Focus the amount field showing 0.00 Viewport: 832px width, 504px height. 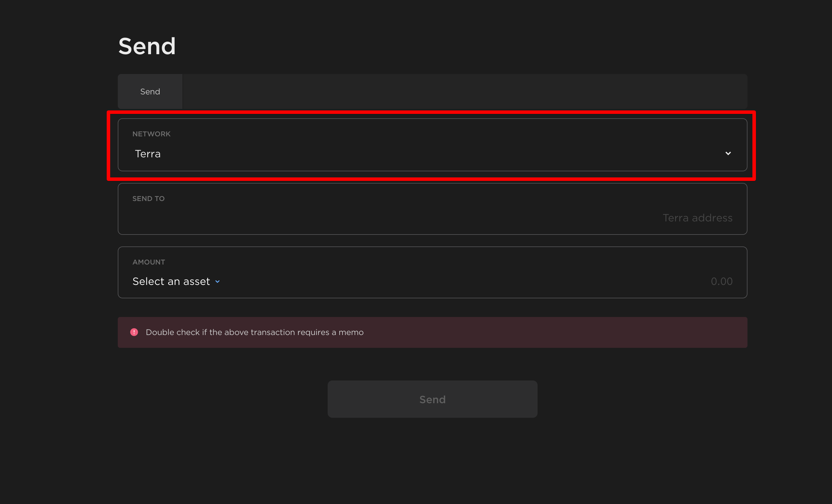pos(721,281)
